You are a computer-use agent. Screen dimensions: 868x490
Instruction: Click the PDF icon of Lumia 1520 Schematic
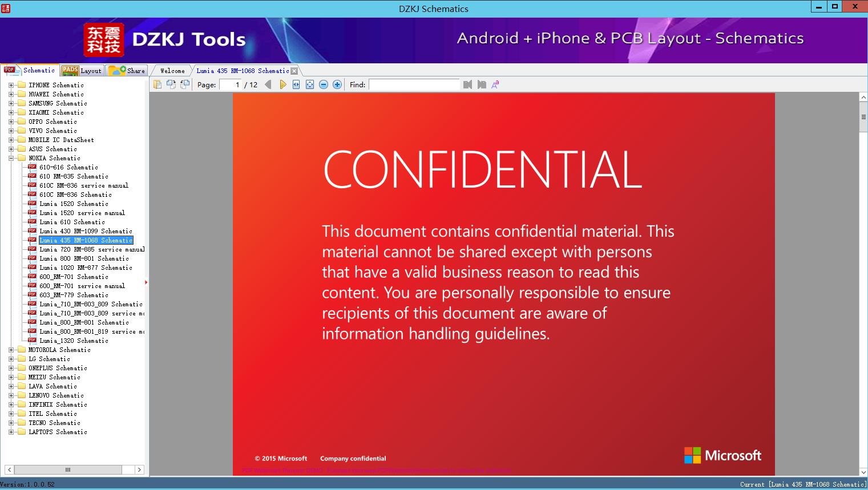tap(32, 203)
